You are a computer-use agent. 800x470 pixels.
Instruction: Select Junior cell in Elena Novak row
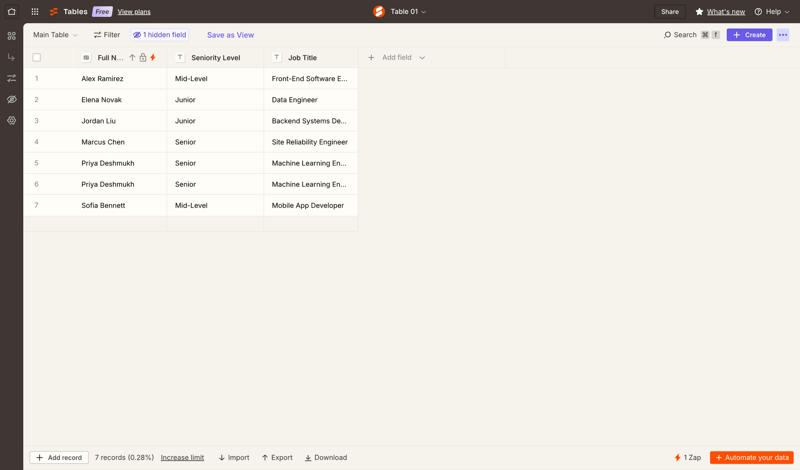tap(215, 100)
